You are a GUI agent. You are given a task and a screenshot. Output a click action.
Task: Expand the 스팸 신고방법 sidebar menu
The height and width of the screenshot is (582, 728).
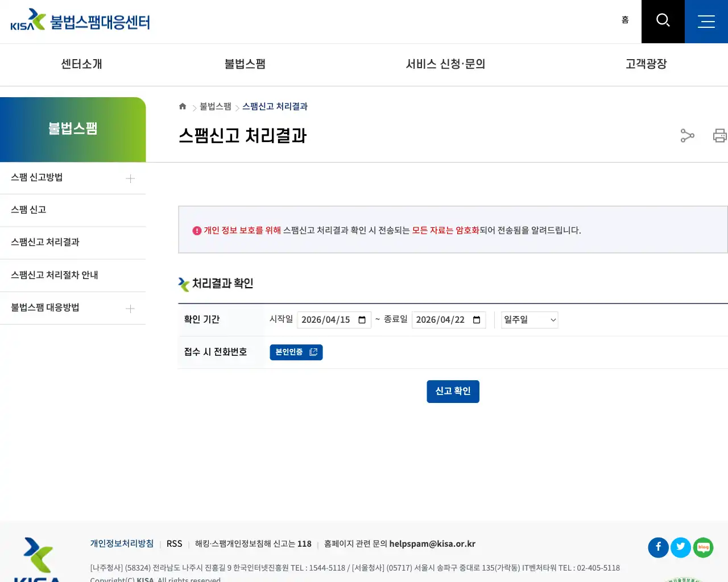[130, 178]
